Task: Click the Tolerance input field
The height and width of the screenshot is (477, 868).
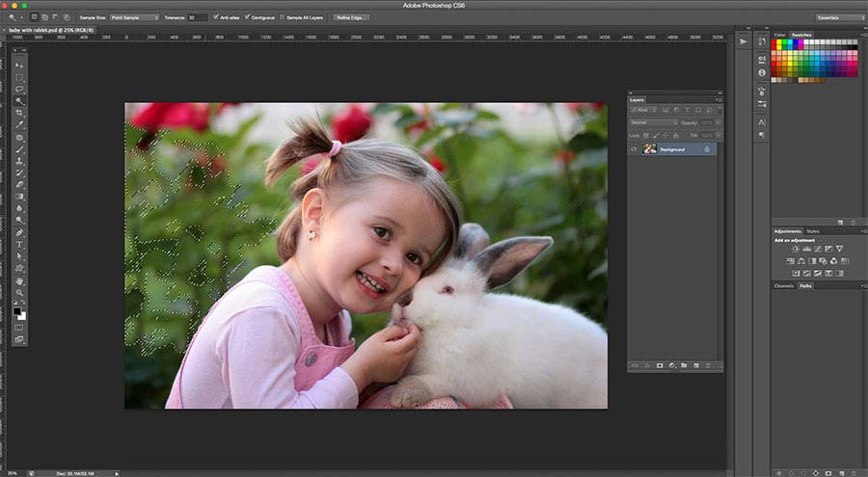Action: point(198,17)
